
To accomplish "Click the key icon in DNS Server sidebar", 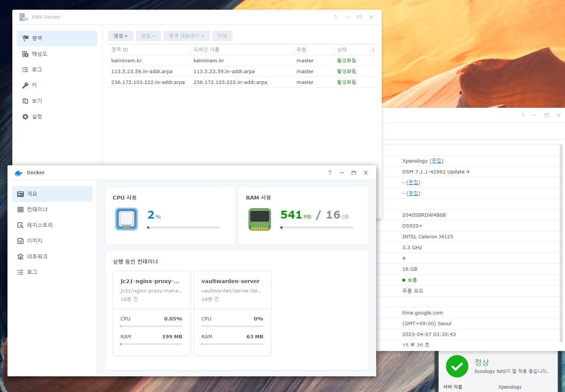I will [x=25, y=85].
